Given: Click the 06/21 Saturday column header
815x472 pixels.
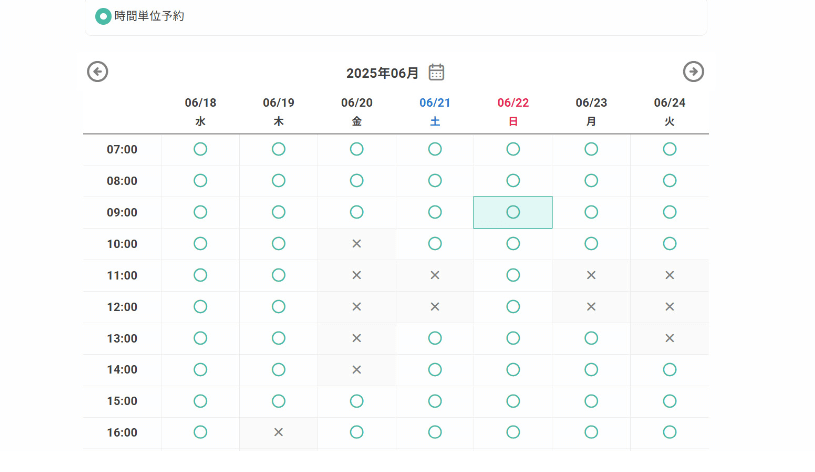Looking at the screenshot, I should 435,112.
